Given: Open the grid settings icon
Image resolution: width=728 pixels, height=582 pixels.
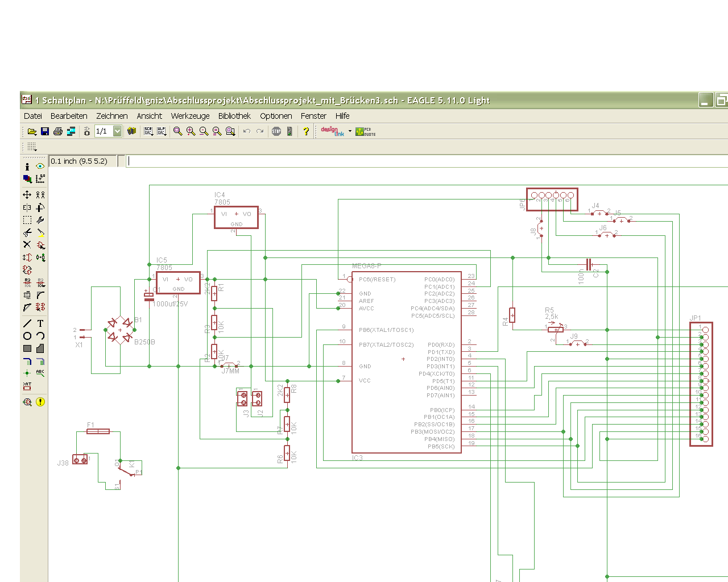Looking at the screenshot, I should tap(32, 147).
